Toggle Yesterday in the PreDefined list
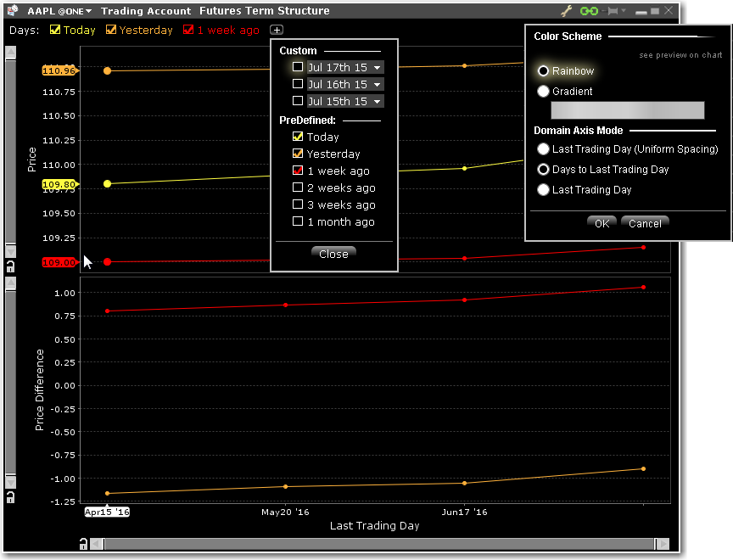The width and height of the screenshot is (733, 560). 297,154
